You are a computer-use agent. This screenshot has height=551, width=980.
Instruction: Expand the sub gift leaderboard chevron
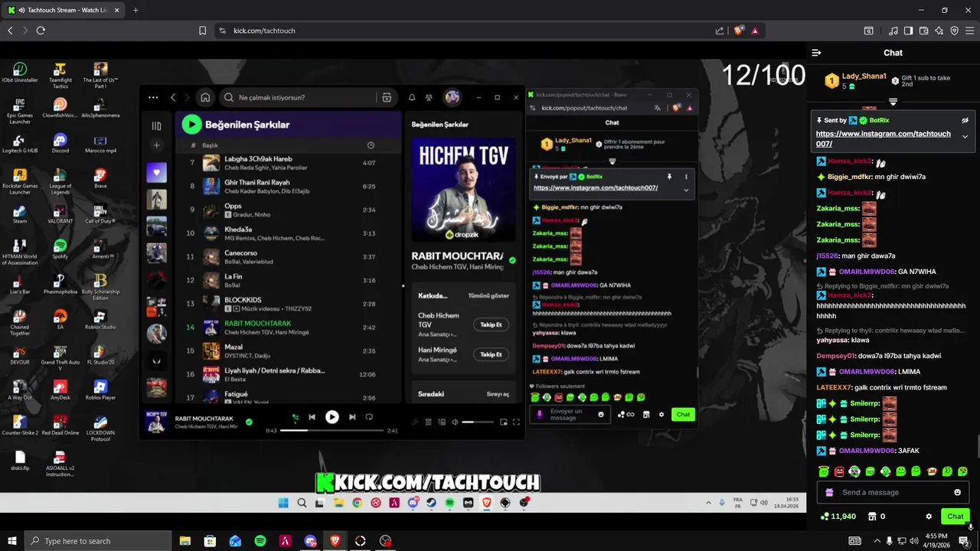tap(893, 102)
